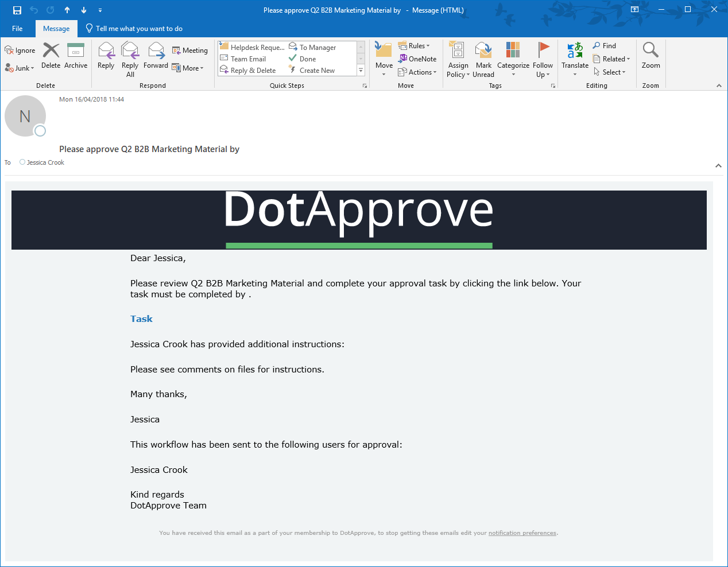Run the Team Email quick step
The width and height of the screenshot is (728, 567).
coord(243,59)
